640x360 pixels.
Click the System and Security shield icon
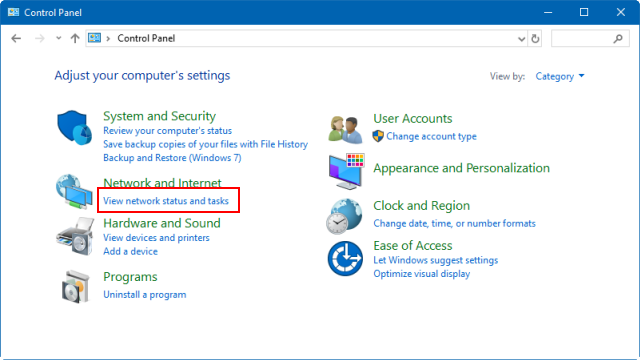74,127
